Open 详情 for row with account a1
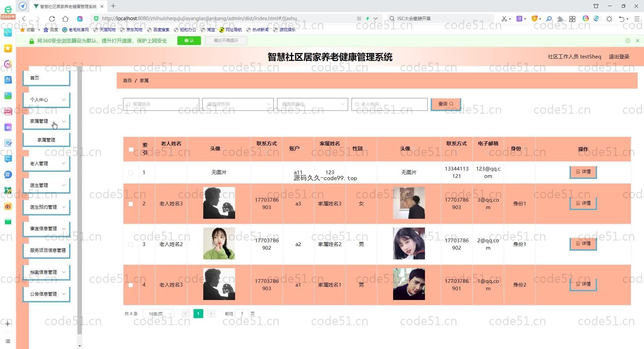This screenshot has height=349, width=644. click(583, 284)
